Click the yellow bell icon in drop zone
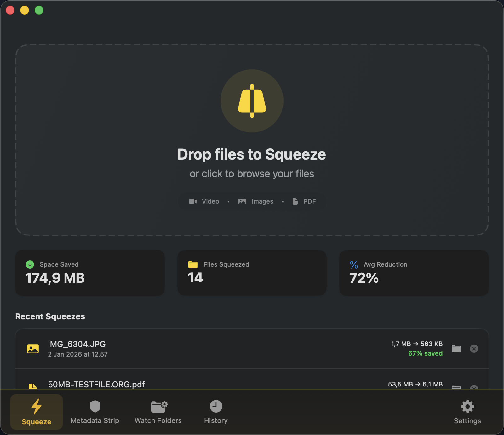504x435 pixels. click(252, 100)
